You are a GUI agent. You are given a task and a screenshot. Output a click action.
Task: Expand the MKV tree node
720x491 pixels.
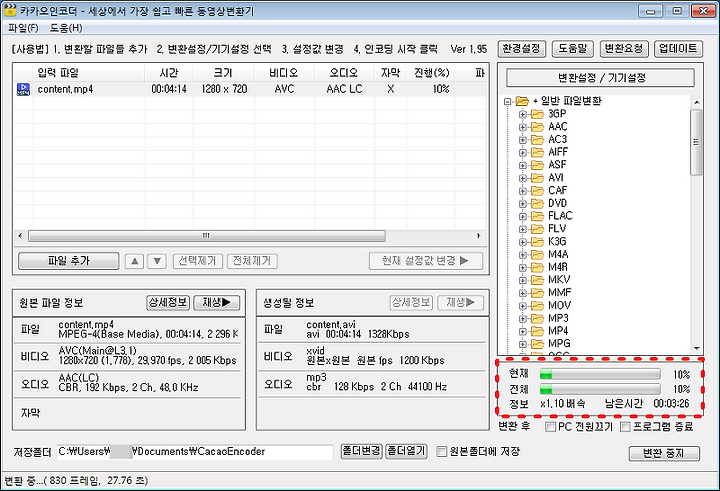click(523, 280)
